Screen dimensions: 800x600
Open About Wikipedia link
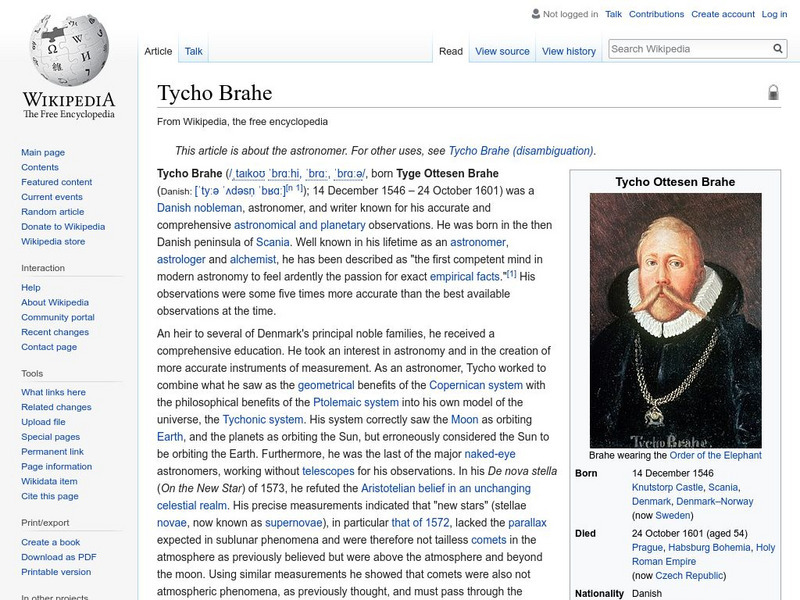(55, 302)
